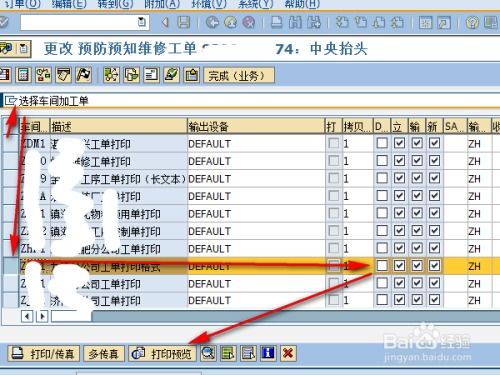Click the Generate Shortcut icon
This screenshot has width=500, height=375.
tap(444, 23)
